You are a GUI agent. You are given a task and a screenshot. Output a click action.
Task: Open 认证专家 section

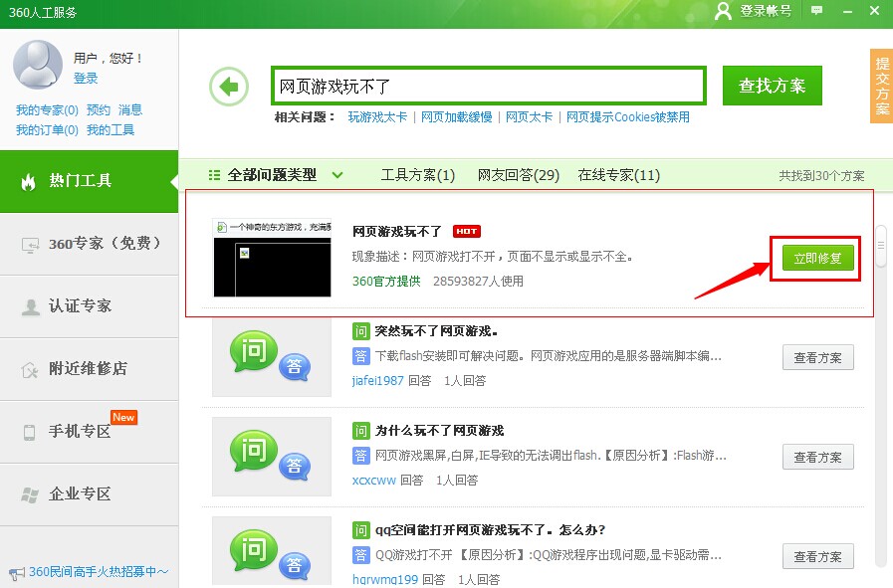click(x=89, y=306)
